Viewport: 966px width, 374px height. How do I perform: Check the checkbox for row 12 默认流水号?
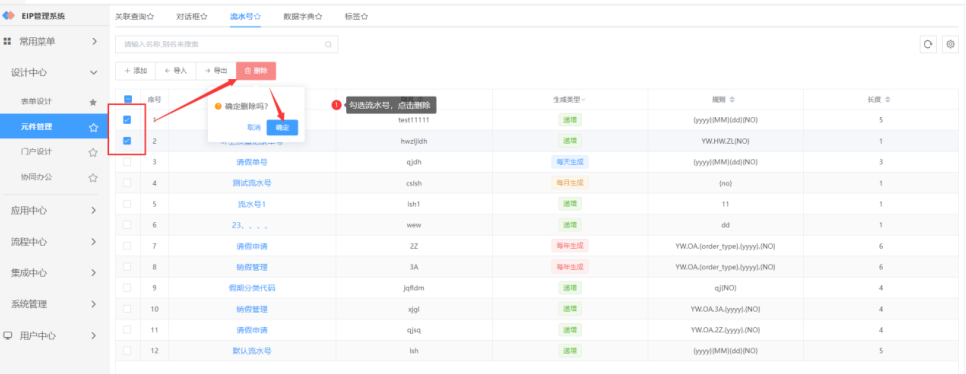click(127, 351)
